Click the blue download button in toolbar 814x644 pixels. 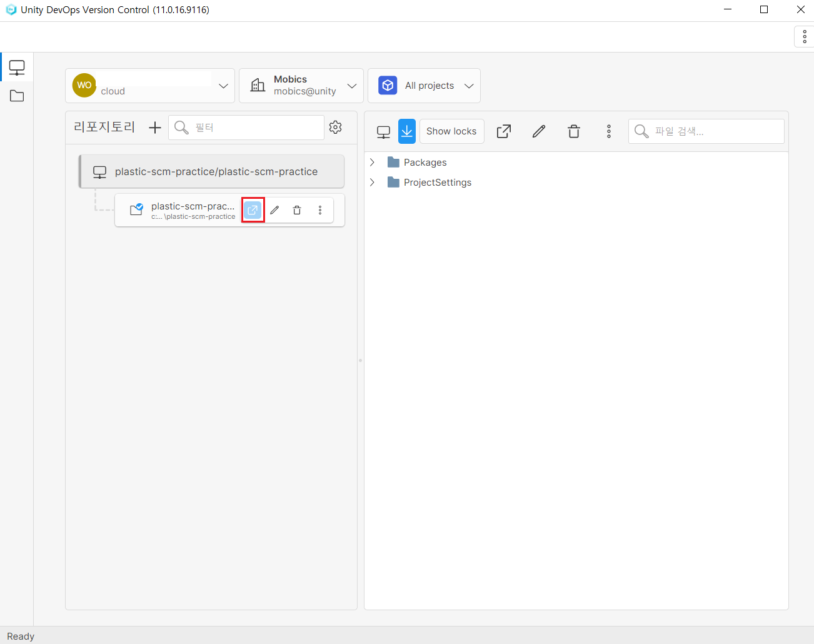click(x=407, y=131)
